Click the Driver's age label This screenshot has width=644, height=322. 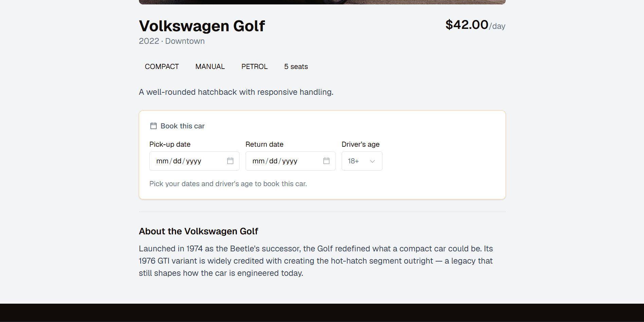point(360,144)
